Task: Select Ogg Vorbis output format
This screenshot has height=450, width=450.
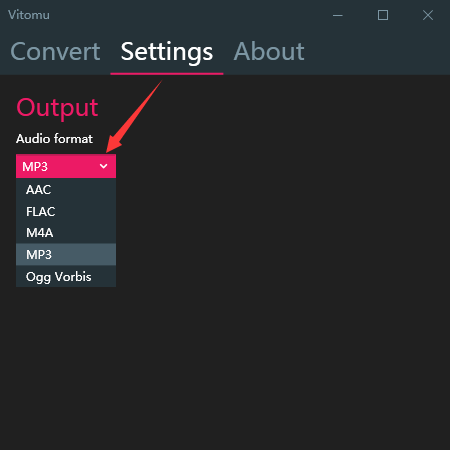Action: point(66,276)
